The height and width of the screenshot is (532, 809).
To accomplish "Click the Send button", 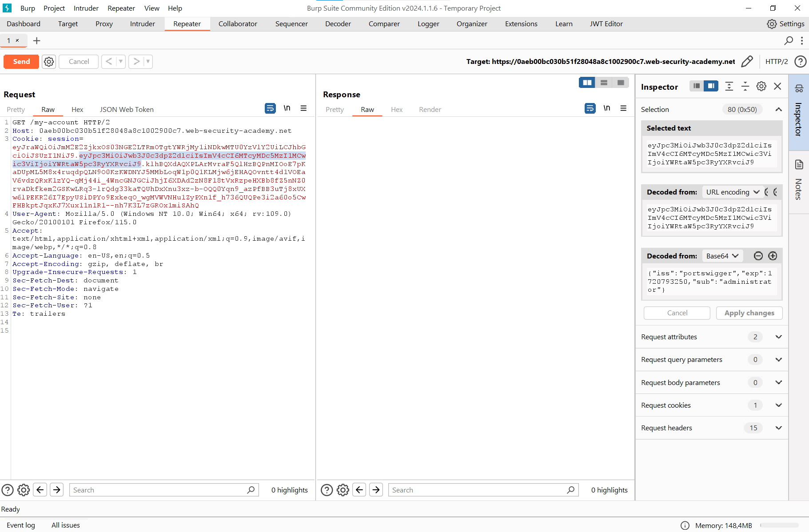I will [x=21, y=62].
